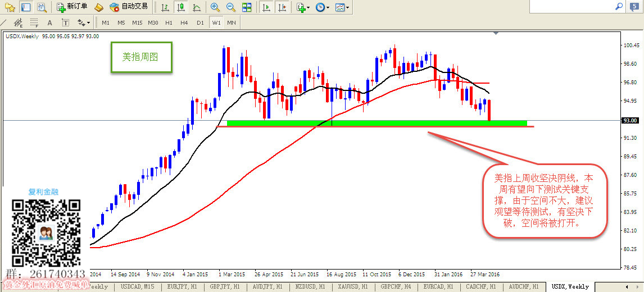Switch chart to bar chart mode
Image resolution: width=644 pixels, height=292 pixels.
[165, 7]
